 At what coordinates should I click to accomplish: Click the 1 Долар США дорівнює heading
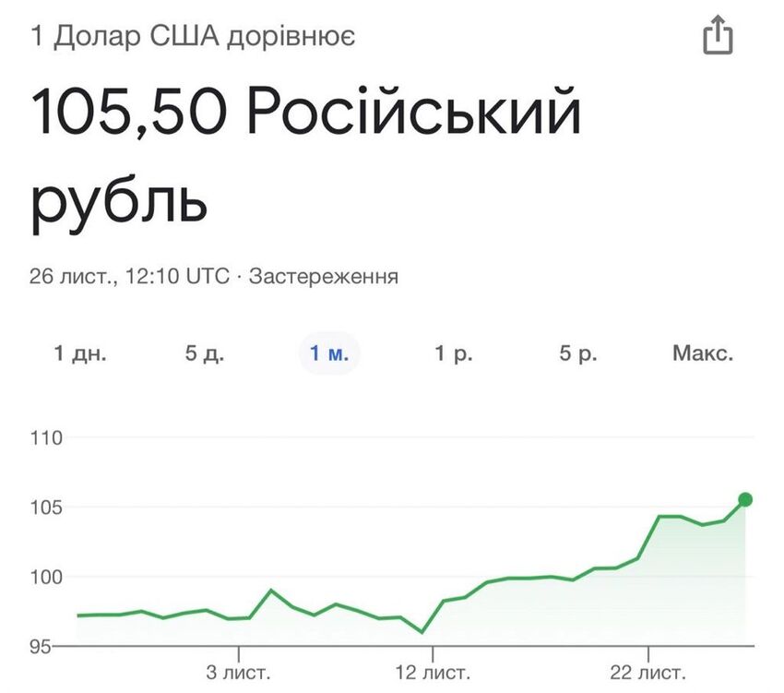(193, 37)
